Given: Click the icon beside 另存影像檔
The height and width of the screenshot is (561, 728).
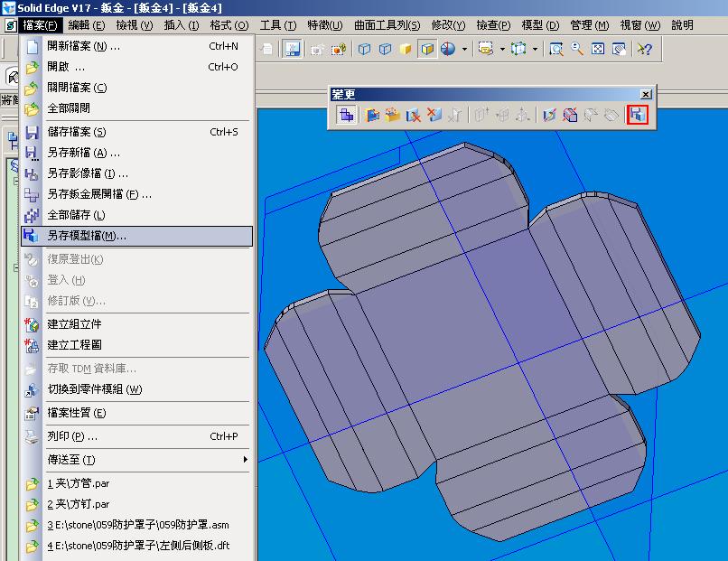Looking at the screenshot, I should [32, 174].
